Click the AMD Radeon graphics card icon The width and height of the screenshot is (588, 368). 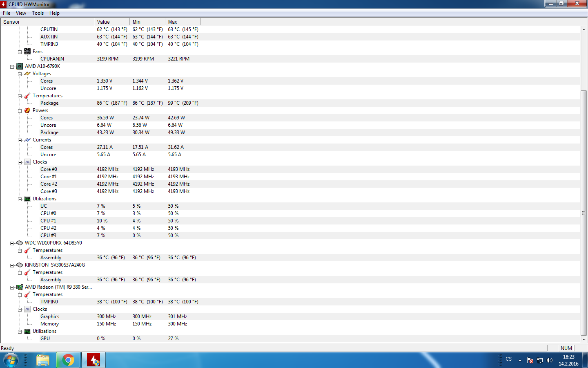[x=20, y=287]
